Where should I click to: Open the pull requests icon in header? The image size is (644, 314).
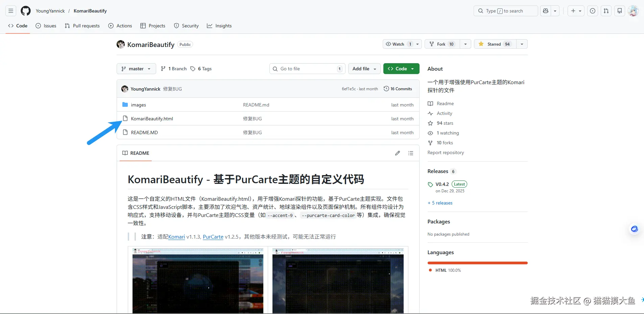pos(606,11)
